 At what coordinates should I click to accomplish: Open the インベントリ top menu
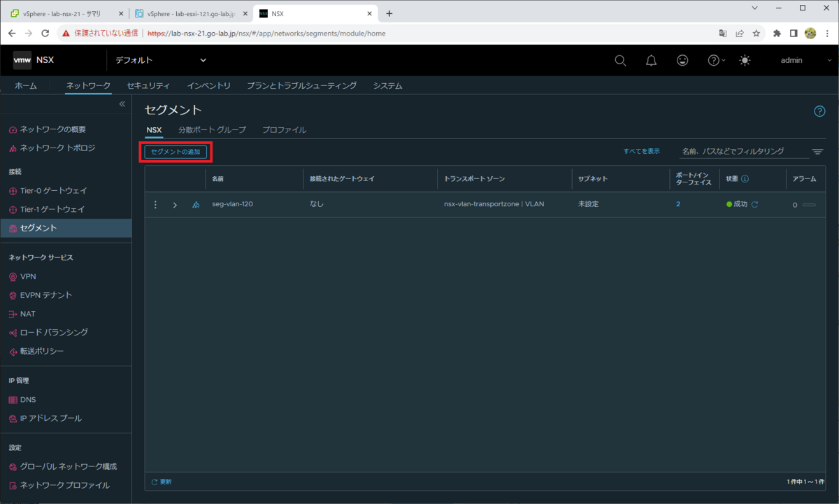click(x=208, y=85)
